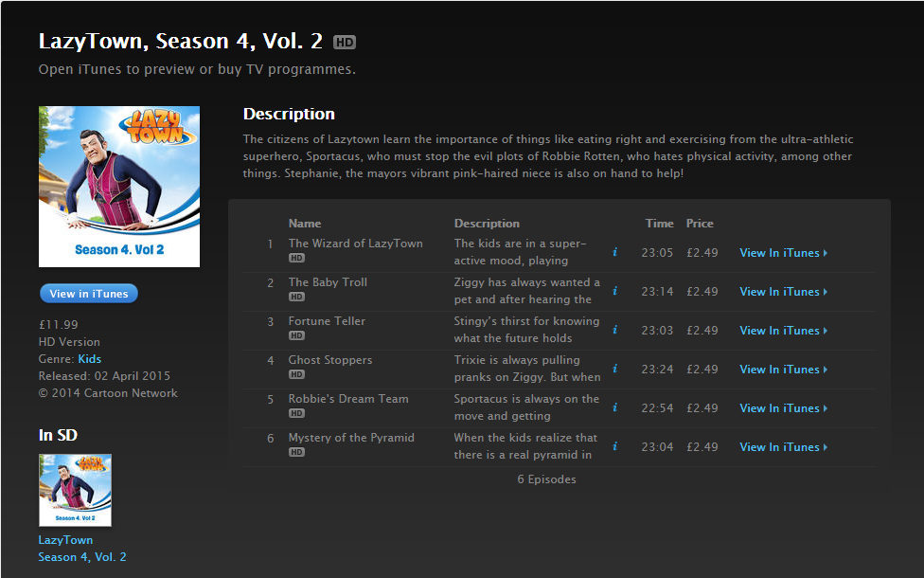
Task: Open info icon for Robbie's Dream Team
Action: 614,407
